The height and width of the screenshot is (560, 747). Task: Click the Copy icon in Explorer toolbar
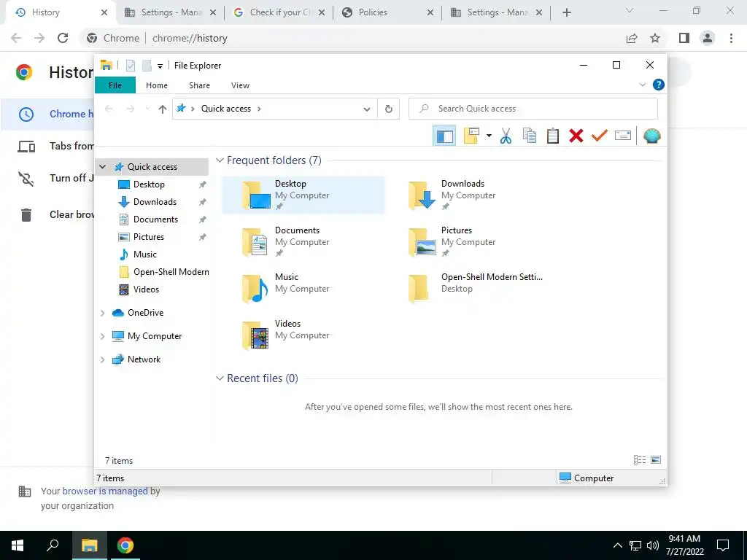[x=530, y=136]
